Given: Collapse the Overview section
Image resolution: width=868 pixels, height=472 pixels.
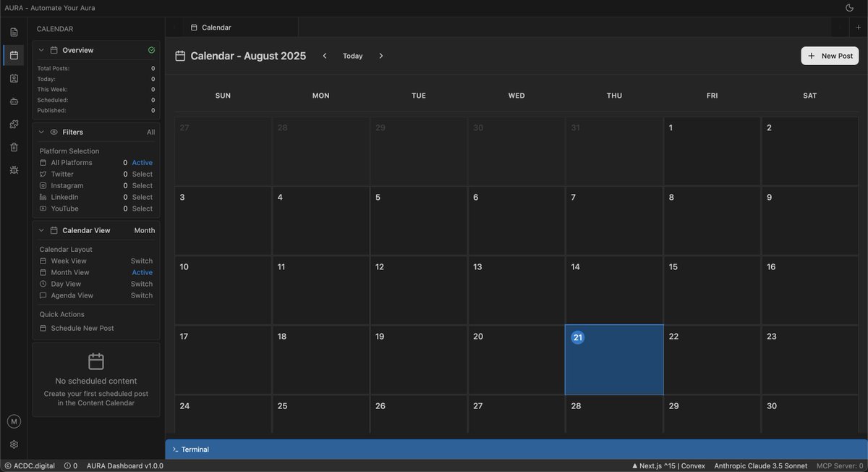Looking at the screenshot, I should (x=41, y=50).
